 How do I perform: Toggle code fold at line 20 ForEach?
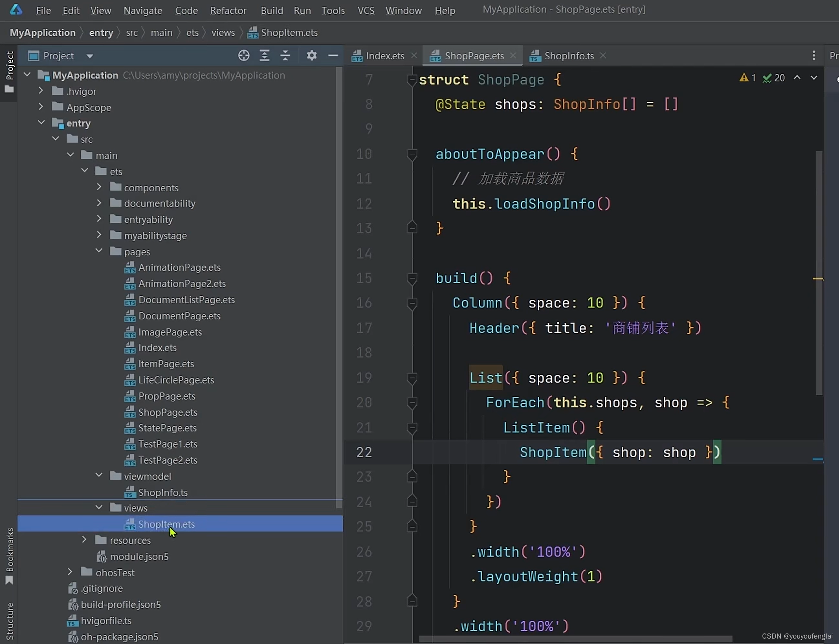pos(412,403)
